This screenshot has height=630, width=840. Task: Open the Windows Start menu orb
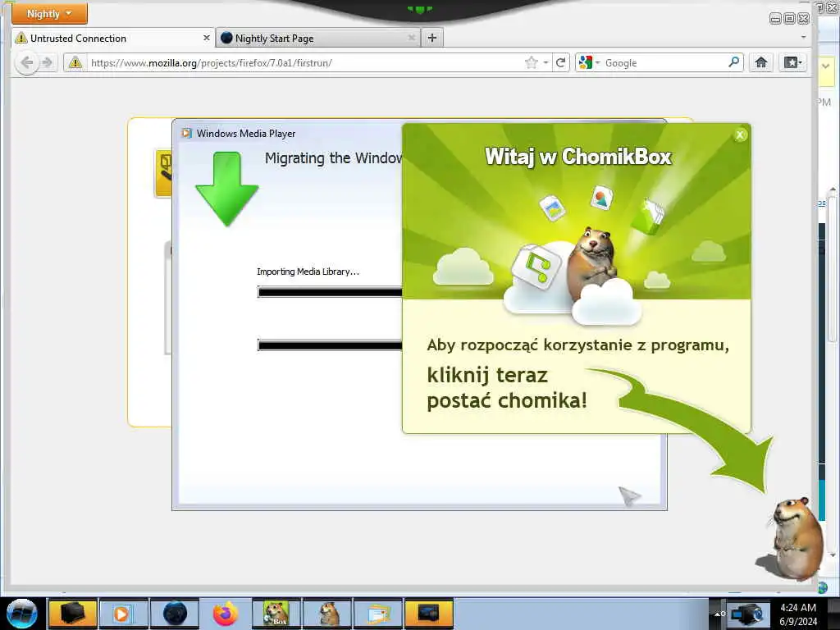point(22,614)
